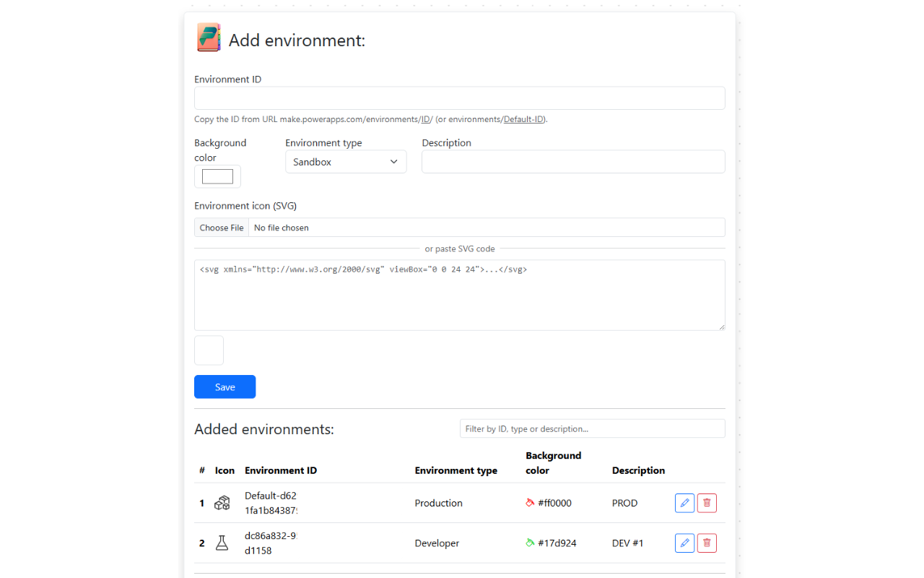Click the #17d924 color value
Viewport: 924px width, 578px height.
[x=557, y=543]
